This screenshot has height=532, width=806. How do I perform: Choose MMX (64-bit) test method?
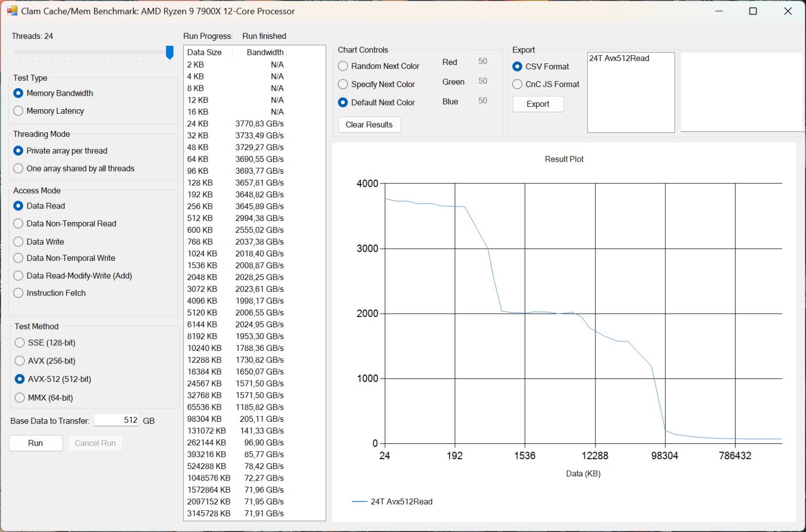tap(44, 398)
